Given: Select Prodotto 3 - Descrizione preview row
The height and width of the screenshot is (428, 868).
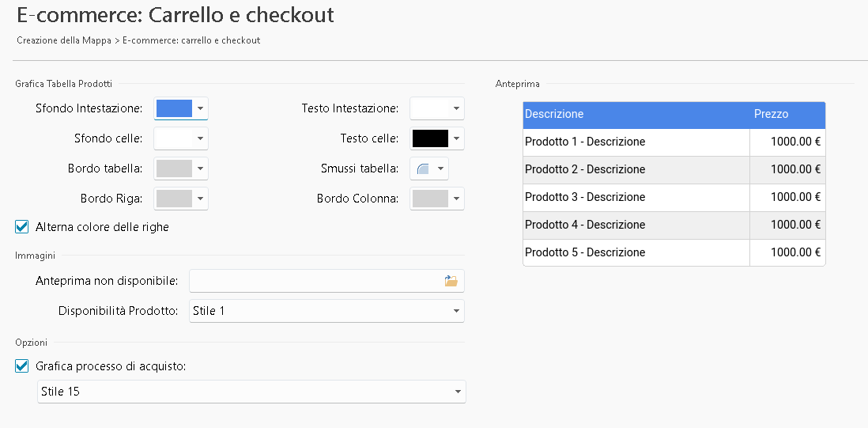Looking at the screenshot, I should pos(585,197).
